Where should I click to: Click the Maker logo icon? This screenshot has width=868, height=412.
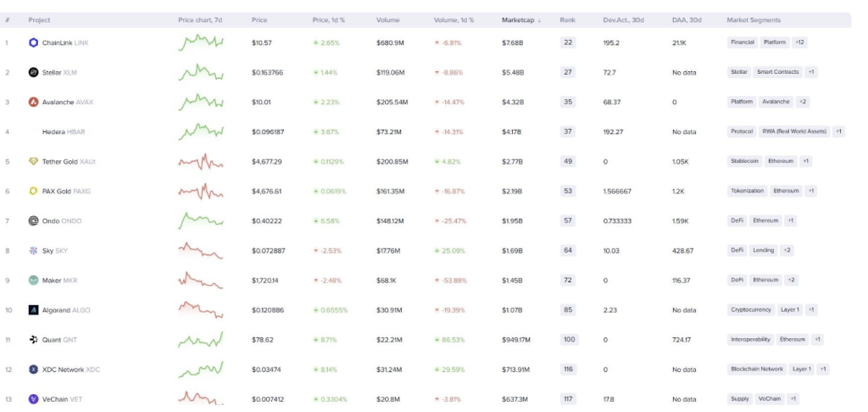(x=33, y=281)
